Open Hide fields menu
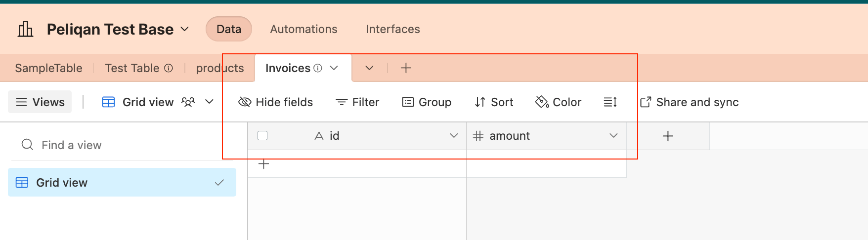This screenshot has height=240, width=868. [275, 102]
